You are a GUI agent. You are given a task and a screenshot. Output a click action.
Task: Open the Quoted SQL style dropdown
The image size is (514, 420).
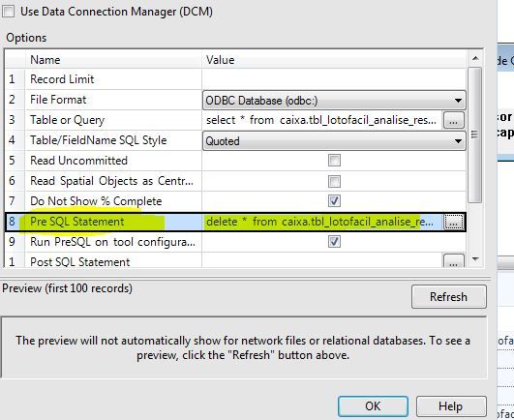[334, 141]
